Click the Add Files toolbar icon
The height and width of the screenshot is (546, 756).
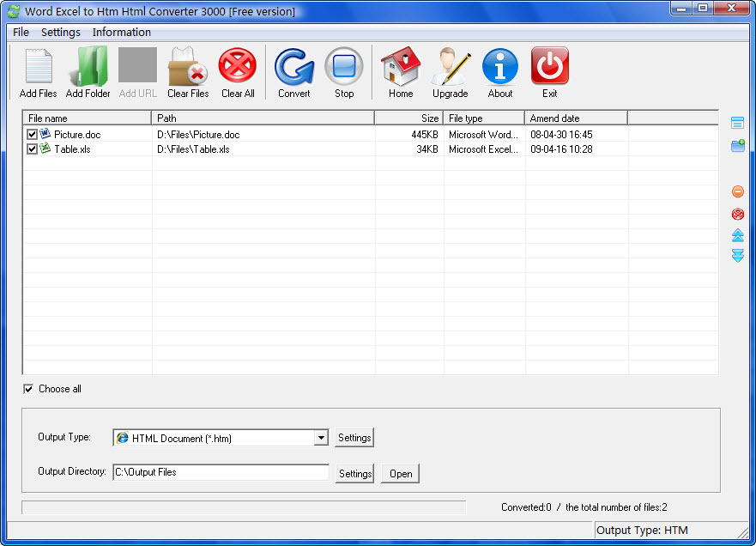pos(39,68)
